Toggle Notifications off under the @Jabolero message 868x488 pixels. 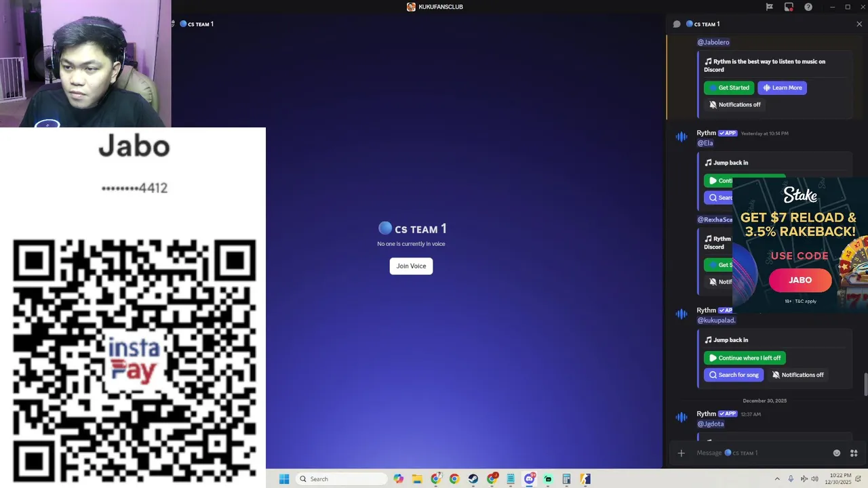[x=735, y=104]
